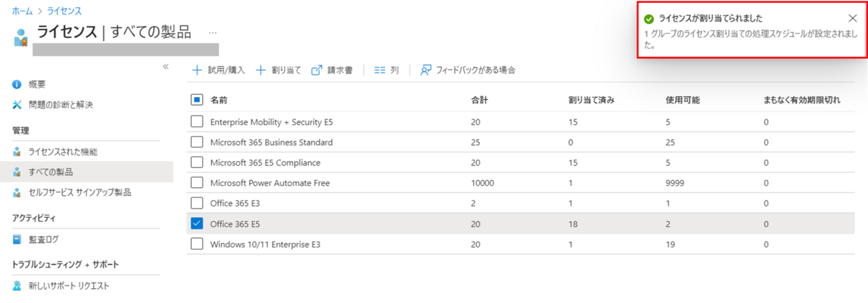This screenshot has height=303, width=868.
Task: Click the 概要 info icon in sidebar
Action: tap(17, 85)
